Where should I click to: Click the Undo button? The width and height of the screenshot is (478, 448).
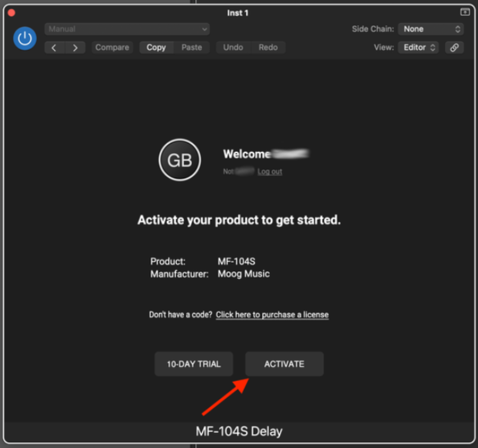click(x=233, y=48)
